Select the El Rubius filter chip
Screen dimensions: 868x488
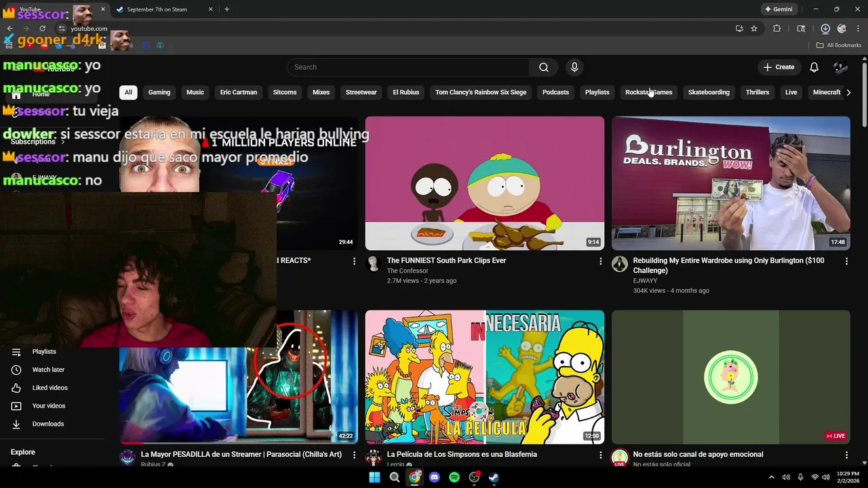pos(406,92)
